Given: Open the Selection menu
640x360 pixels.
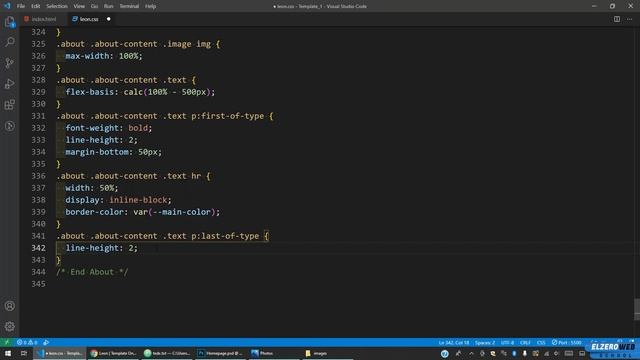Looking at the screenshot, I should tap(57, 6).
